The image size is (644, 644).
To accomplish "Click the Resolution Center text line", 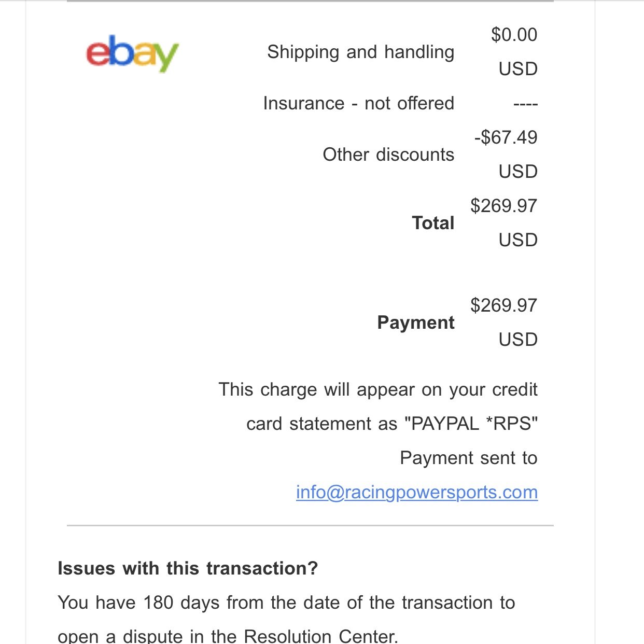I will [228, 636].
